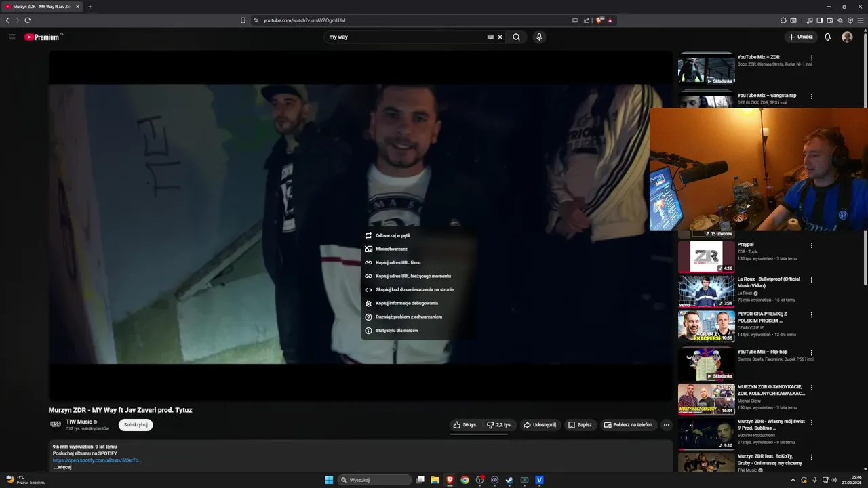
Task: Open Brave Shields lion icon
Action: [x=599, y=20]
